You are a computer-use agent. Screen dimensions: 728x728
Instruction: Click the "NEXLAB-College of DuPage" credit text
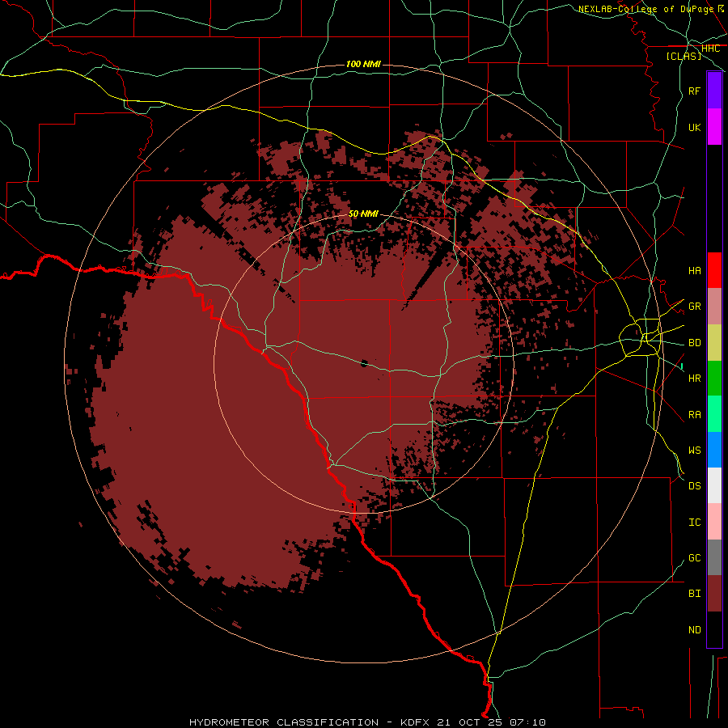(648, 9)
